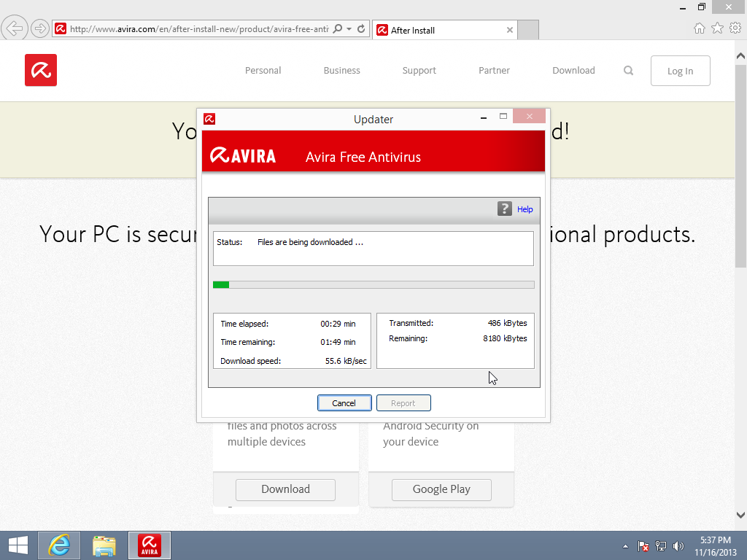Click the Time elapsed value 00:29 min
This screenshot has width=747, height=560.
coord(338,324)
